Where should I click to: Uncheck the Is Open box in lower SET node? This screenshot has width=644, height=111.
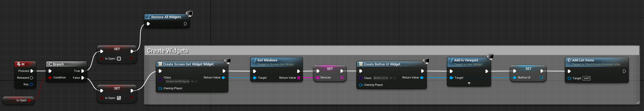(x=119, y=98)
